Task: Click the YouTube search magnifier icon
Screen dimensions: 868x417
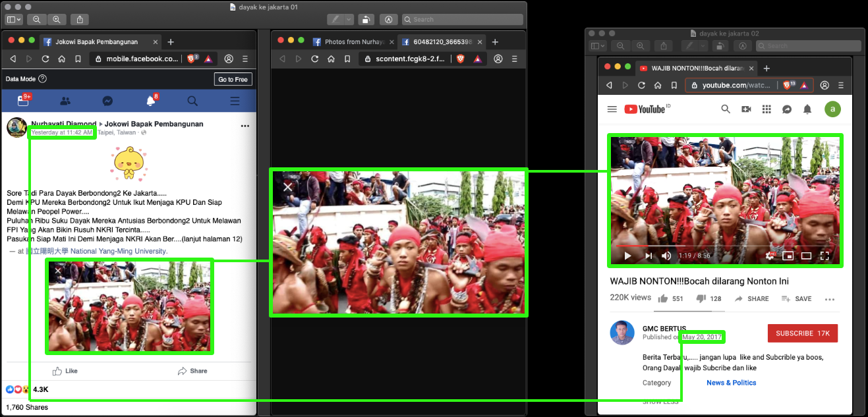Action: coord(726,109)
